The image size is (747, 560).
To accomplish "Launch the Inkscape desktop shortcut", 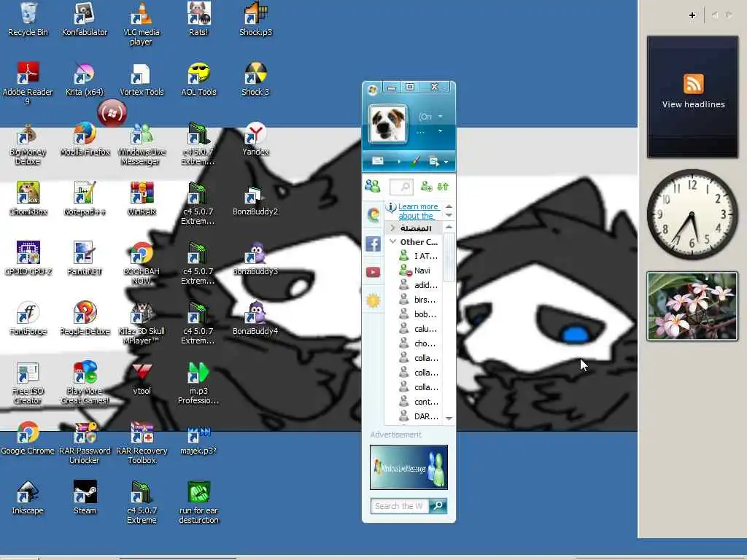I will 28,497.
